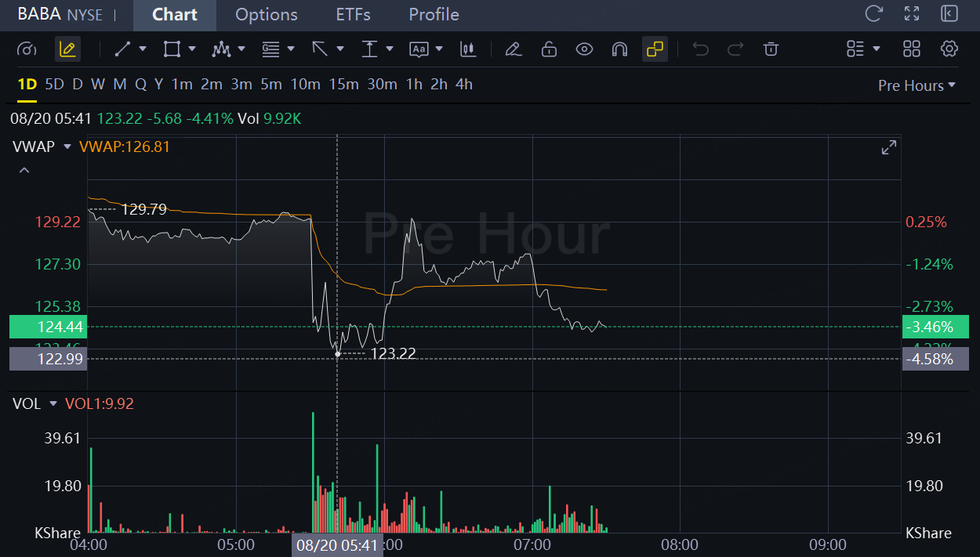Select the trend line drawing tool
980x557 pixels.
(122, 49)
